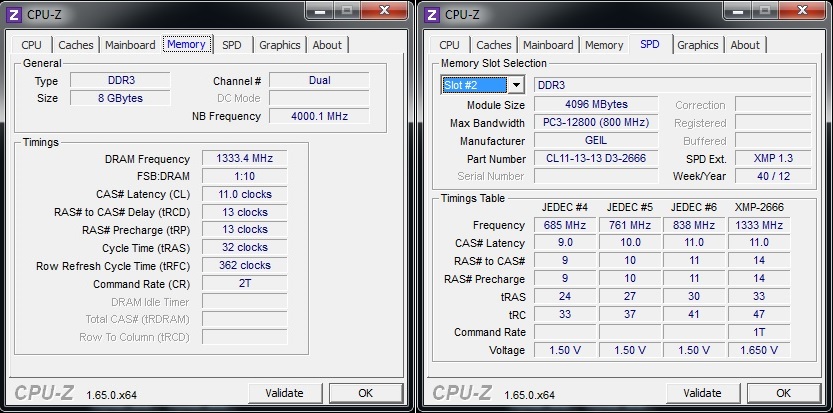Click XMP-2666 tRAS value 33
833x413 pixels.
click(759, 296)
